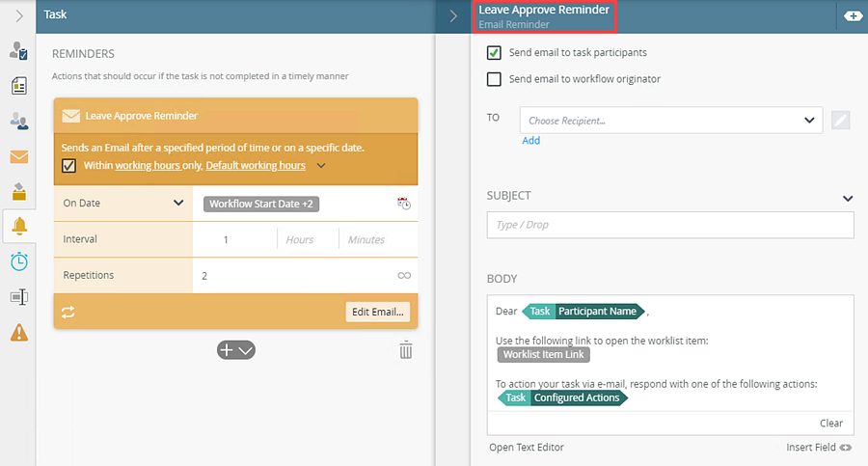Click the Edit Email... button
This screenshot has height=466, width=868.
coord(377,312)
